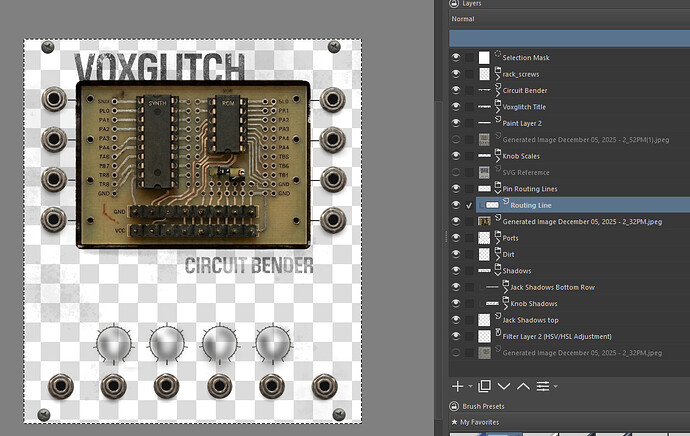Viewport: 690px width, 436px height.
Task: Hide the Dirt layer using eye icon
Action: tap(456, 254)
